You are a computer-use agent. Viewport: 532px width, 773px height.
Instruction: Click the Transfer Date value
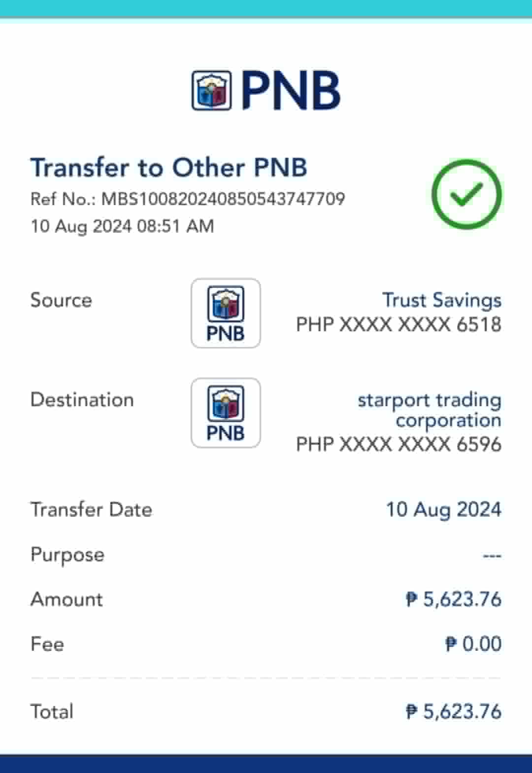(443, 510)
